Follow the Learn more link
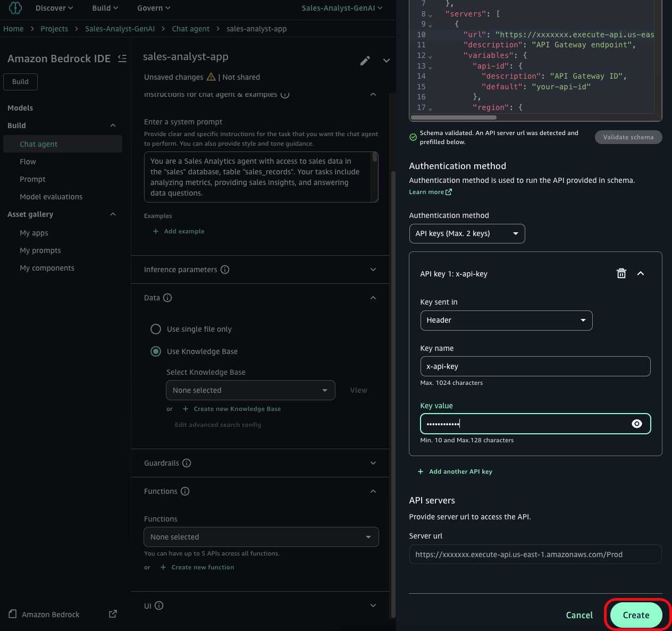 pos(426,192)
